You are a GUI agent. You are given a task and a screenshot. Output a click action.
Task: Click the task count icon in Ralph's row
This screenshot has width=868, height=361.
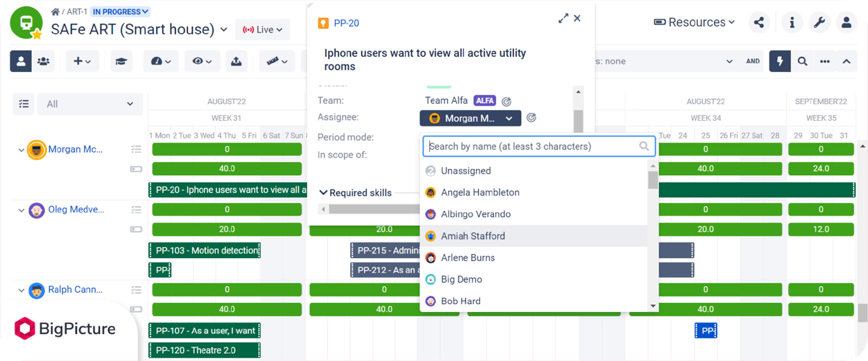[136, 290]
